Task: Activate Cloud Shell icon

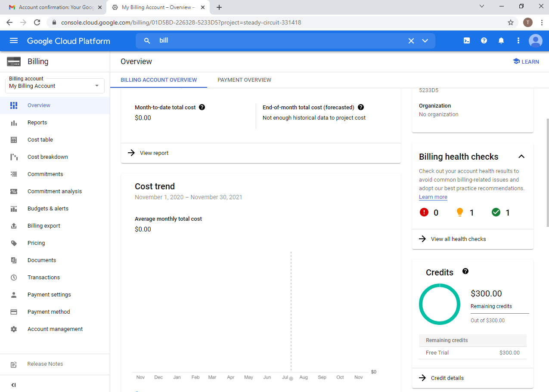Action: coord(467,41)
